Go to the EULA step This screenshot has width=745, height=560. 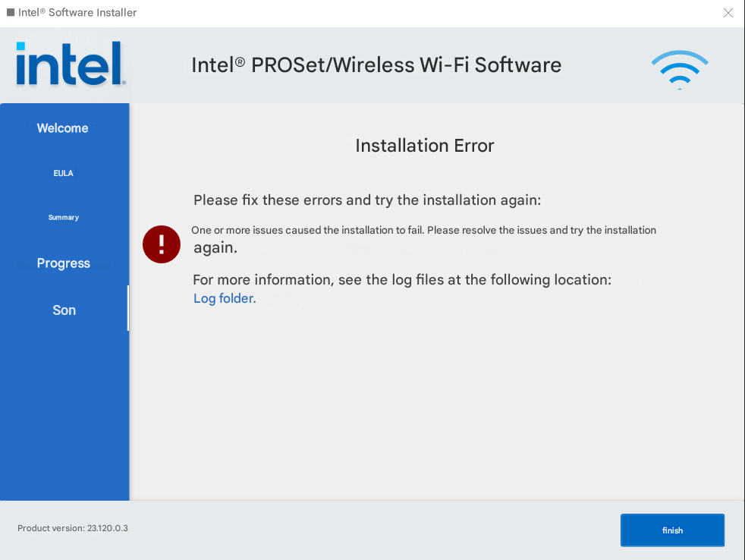point(64,173)
